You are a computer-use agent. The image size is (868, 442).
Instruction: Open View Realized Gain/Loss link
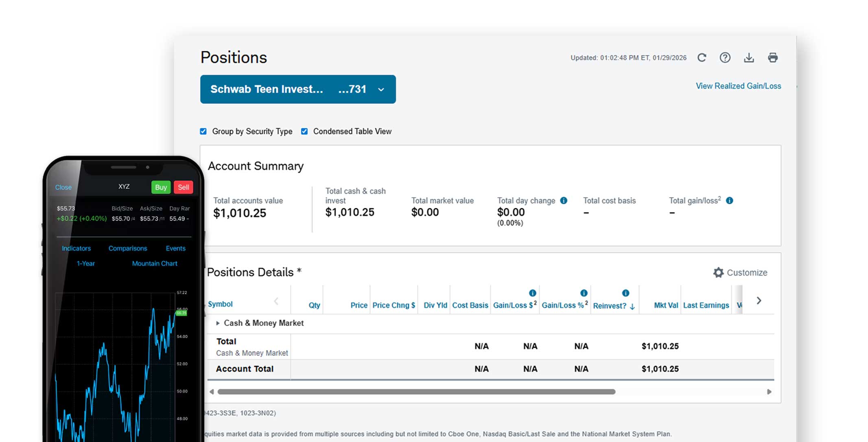point(738,86)
